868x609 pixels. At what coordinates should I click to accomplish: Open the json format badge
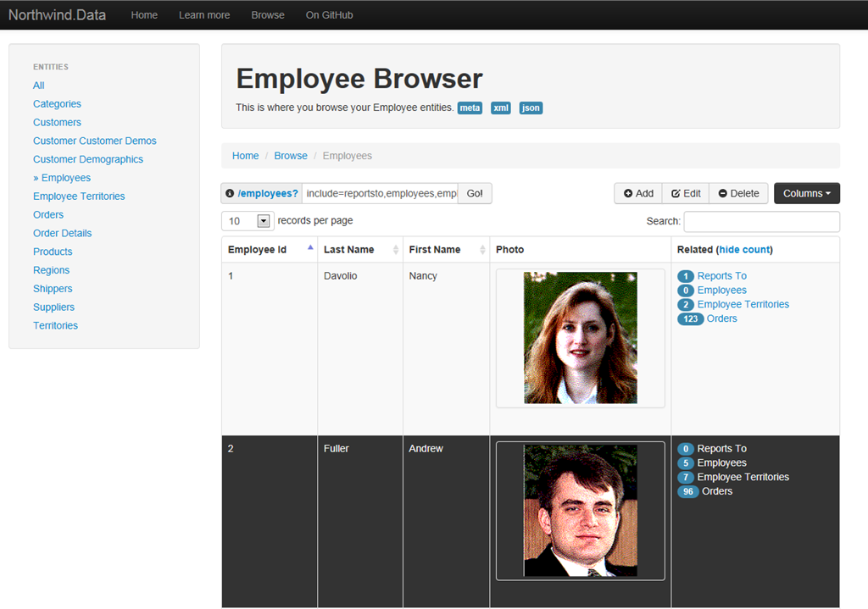531,108
